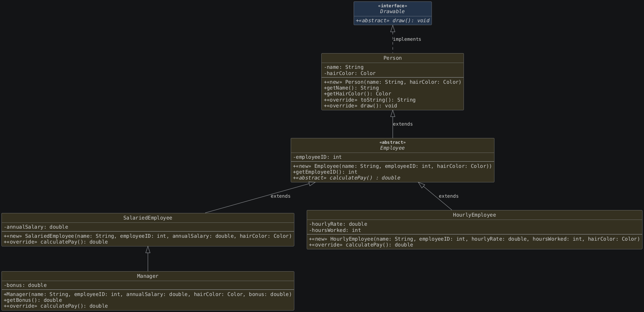Click the «abstract» stereotype above Employee
The image size is (644, 312).
[393, 142]
